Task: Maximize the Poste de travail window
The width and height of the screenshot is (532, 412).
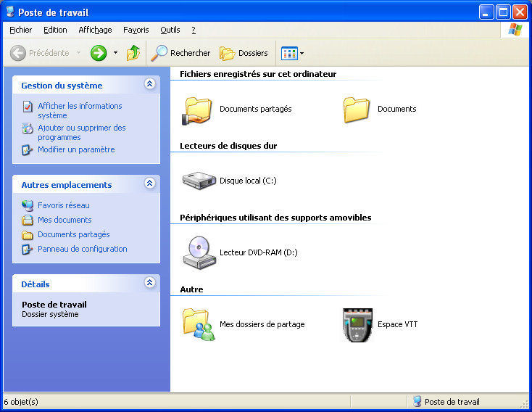Action: [503, 12]
